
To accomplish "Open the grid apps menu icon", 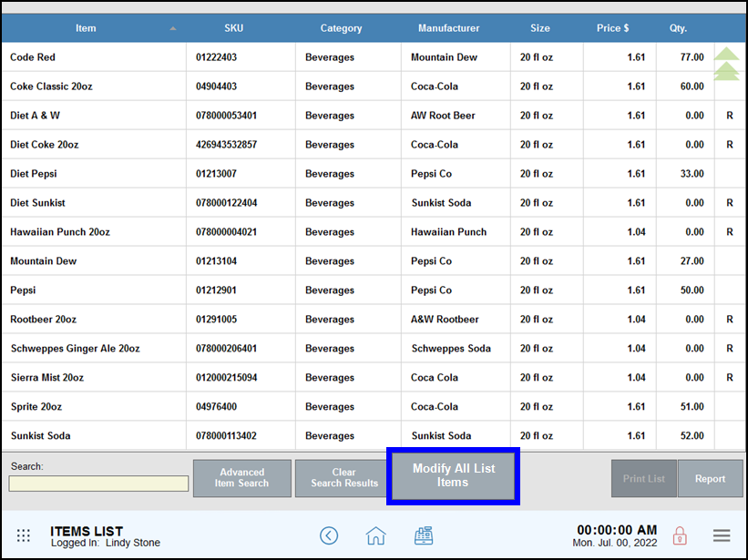I will pyautogui.click(x=24, y=535).
